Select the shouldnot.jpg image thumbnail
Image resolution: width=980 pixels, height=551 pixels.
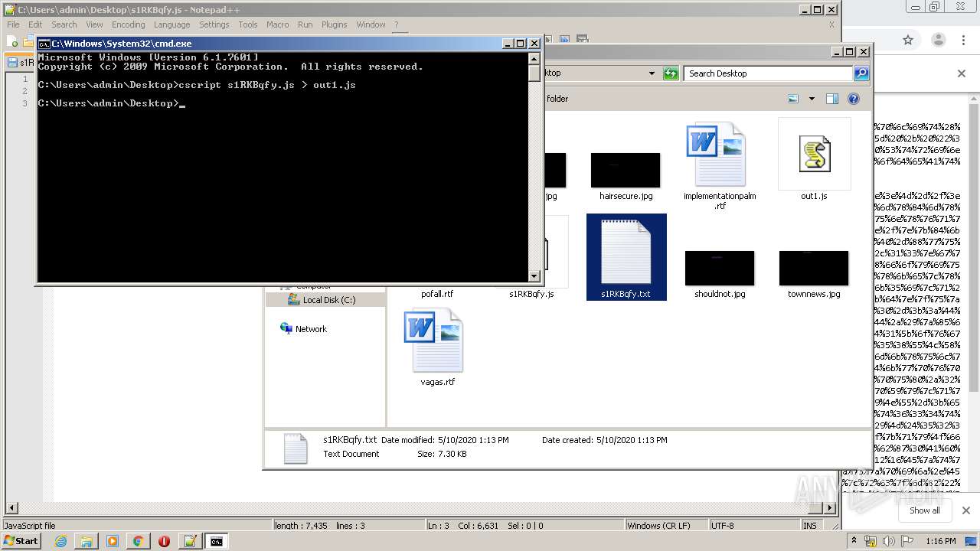[x=720, y=268]
